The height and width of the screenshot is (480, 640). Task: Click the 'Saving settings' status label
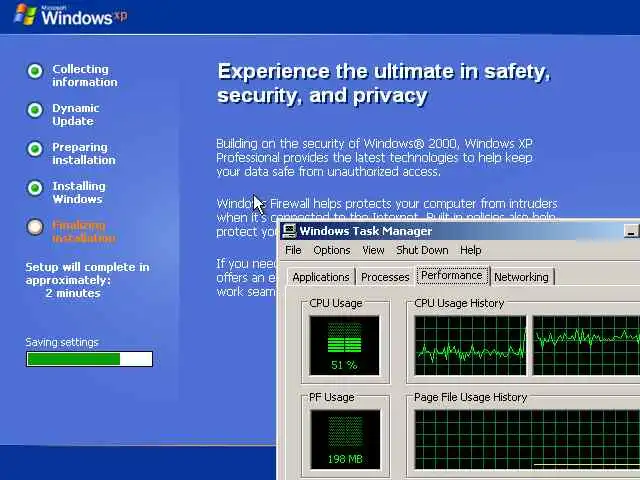pos(62,342)
